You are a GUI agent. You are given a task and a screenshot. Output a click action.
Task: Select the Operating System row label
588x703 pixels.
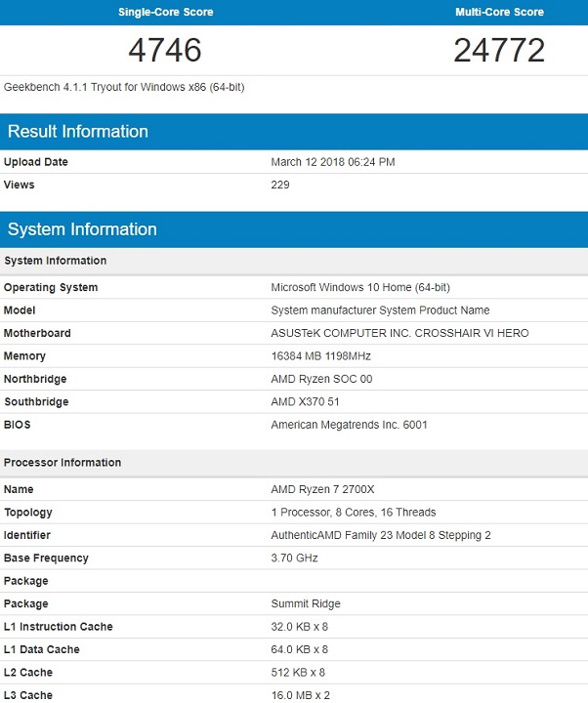[51, 288]
